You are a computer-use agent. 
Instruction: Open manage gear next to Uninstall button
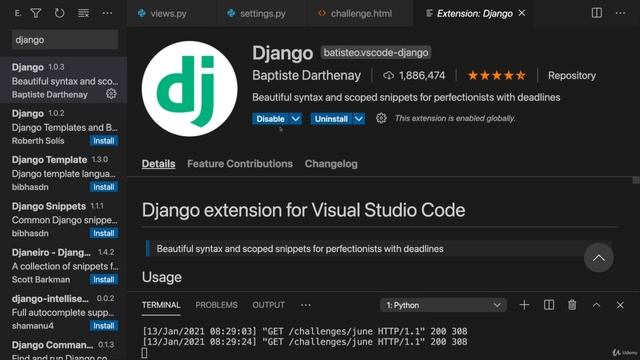(x=381, y=118)
